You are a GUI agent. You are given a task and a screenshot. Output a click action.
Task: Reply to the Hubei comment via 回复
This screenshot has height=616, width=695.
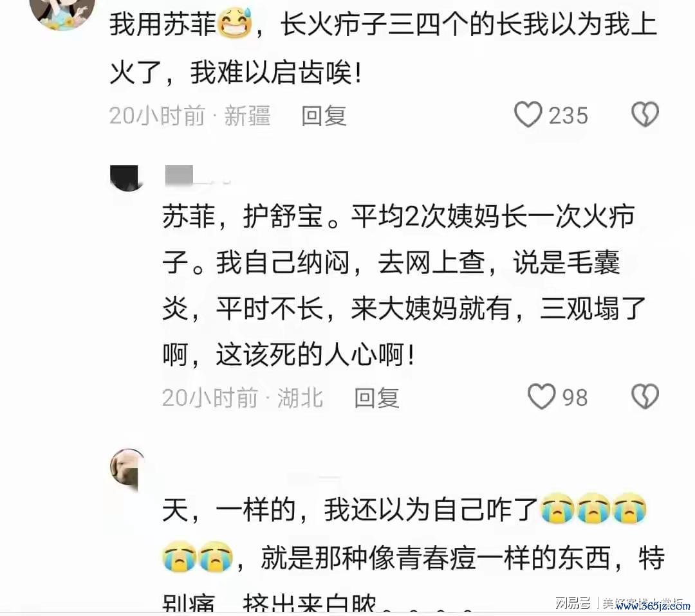[x=376, y=397]
